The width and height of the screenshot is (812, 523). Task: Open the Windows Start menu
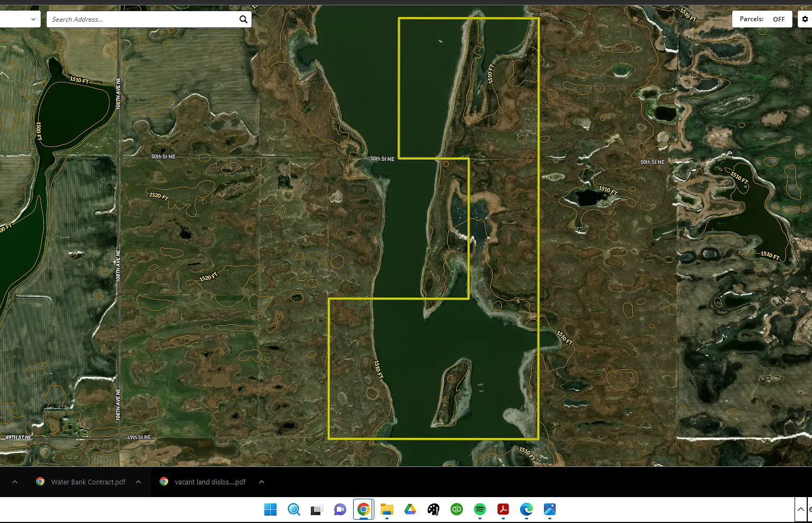pos(271,509)
